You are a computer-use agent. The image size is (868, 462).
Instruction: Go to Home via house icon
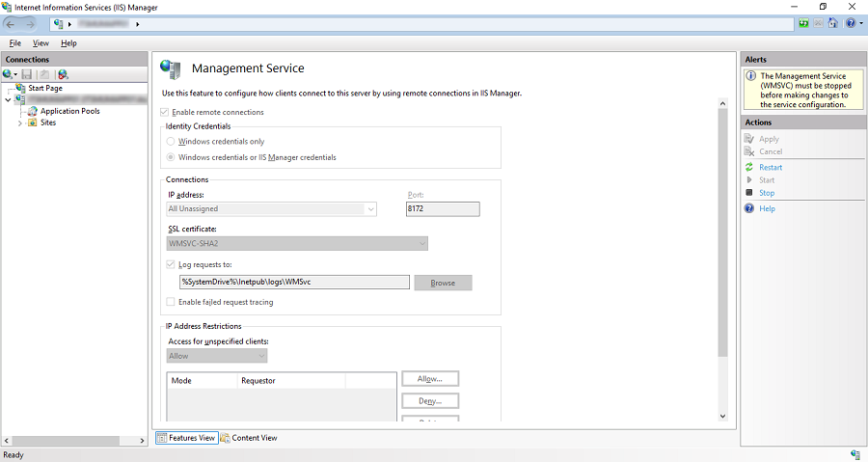click(832, 23)
